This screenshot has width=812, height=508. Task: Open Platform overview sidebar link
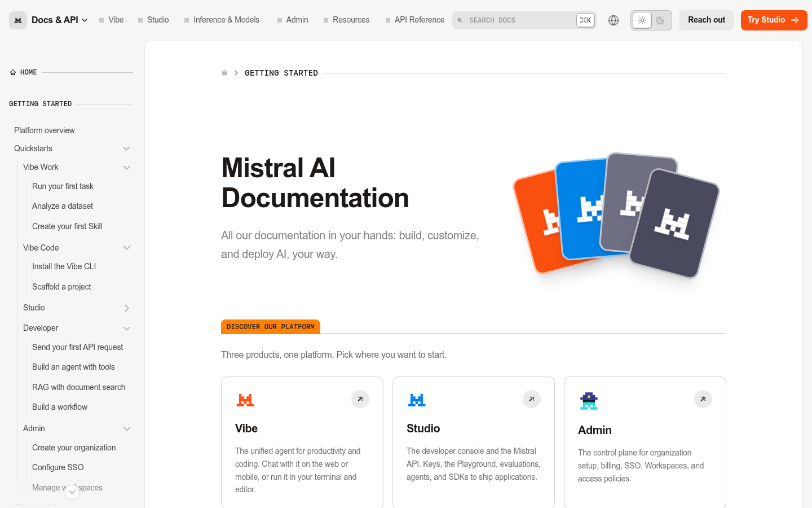[45, 130]
